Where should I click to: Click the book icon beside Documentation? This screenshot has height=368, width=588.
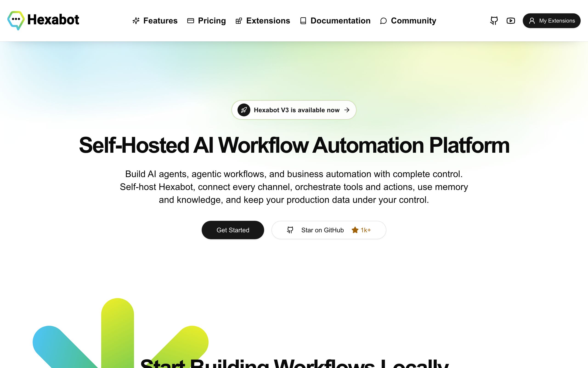tap(303, 21)
